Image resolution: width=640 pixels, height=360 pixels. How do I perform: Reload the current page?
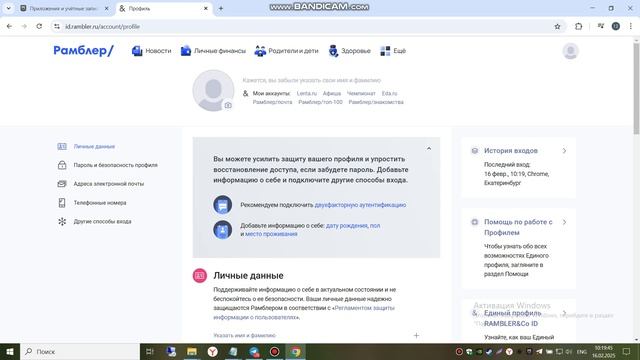(x=39, y=26)
